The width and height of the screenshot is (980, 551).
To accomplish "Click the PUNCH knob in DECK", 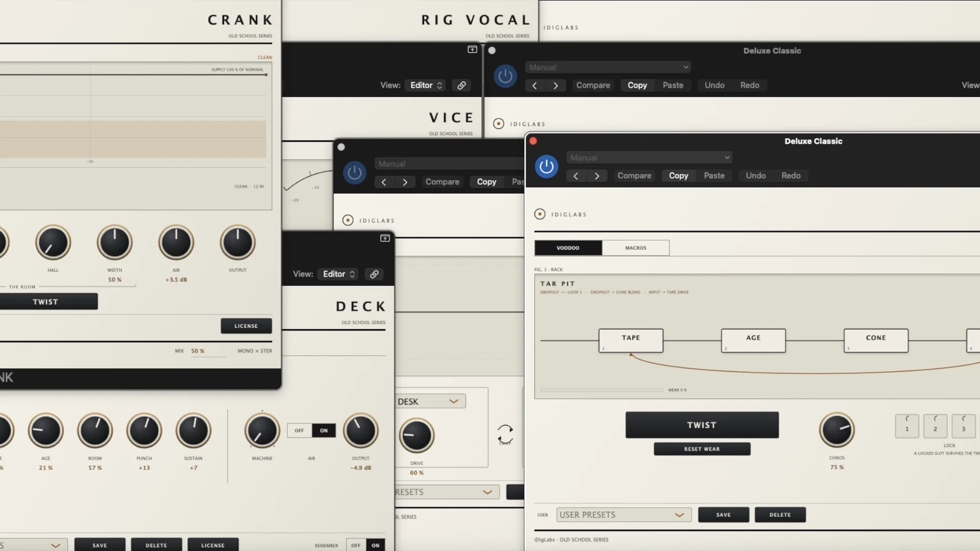I will point(144,431).
